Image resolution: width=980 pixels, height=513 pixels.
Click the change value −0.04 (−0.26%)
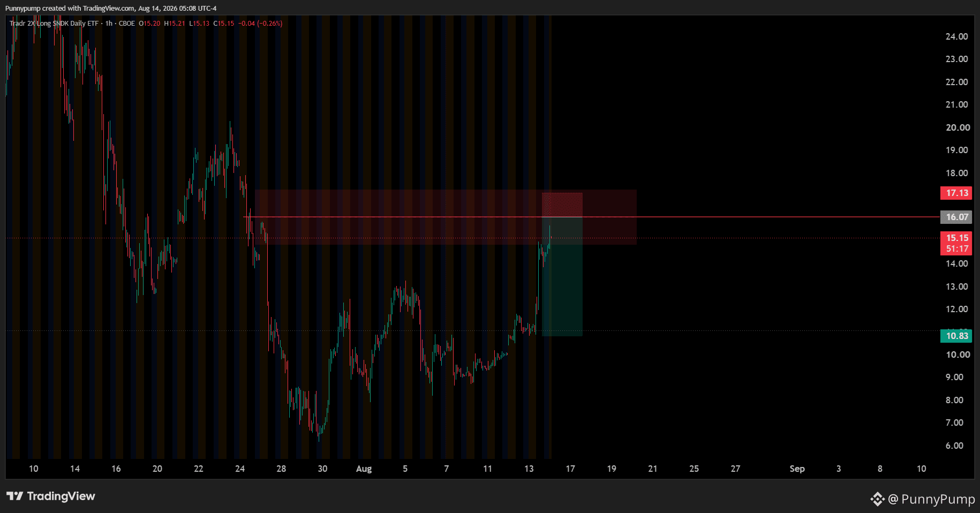coord(260,24)
